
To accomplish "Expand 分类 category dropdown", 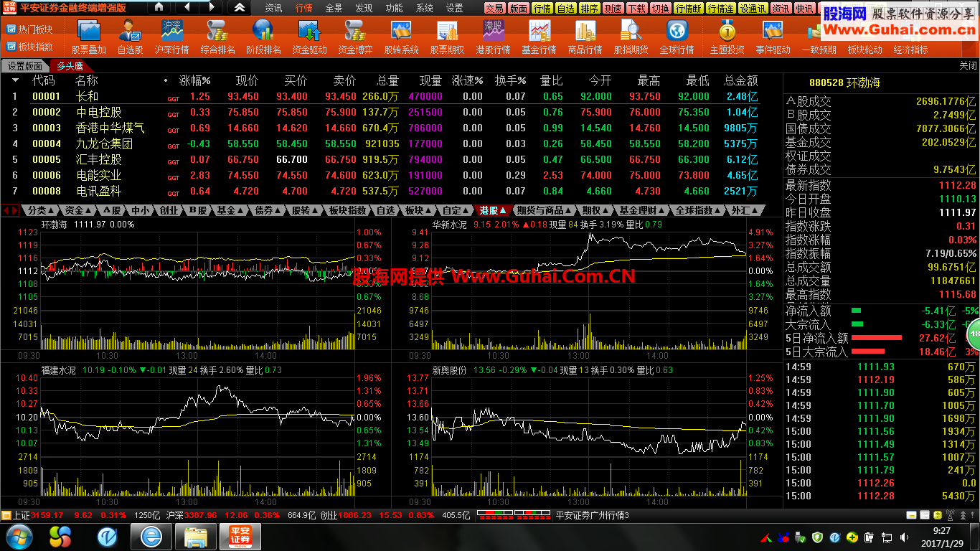I will click(x=41, y=210).
